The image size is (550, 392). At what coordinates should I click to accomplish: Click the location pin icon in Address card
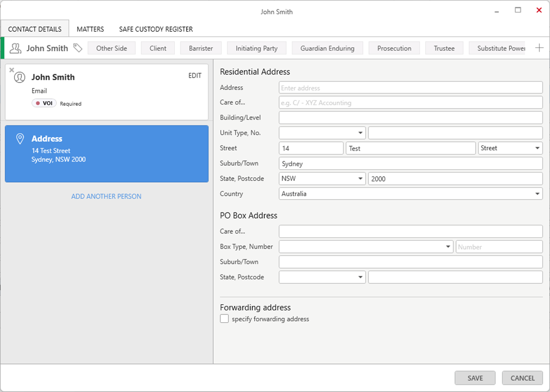click(20, 139)
